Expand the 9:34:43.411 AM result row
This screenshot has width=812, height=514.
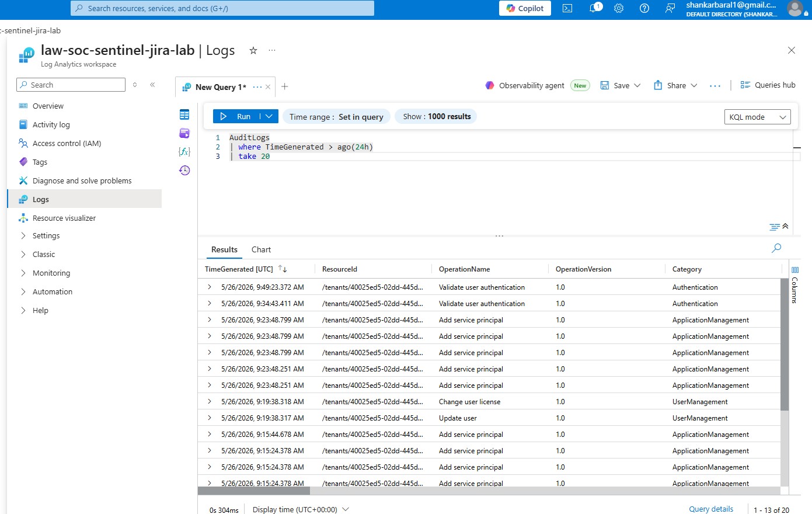(210, 303)
